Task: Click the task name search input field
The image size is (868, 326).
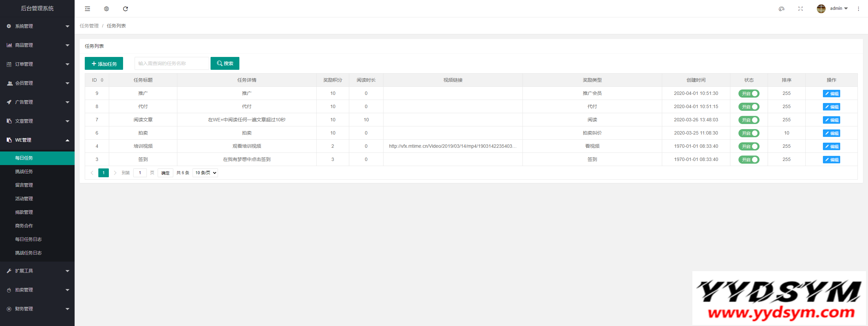Action: tap(172, 63)
